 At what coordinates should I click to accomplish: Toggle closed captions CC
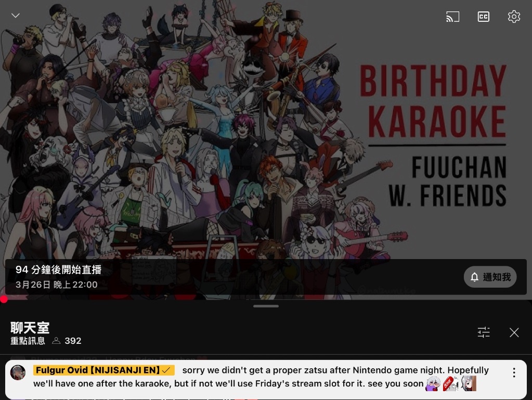point(484,17)
